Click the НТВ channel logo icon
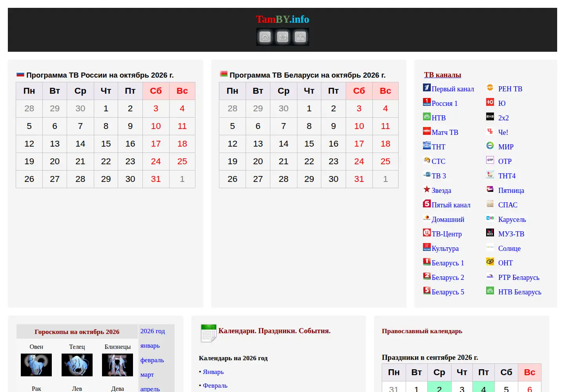Image resolution: width=565 pixels, height=392 pixels. [427, 116]
